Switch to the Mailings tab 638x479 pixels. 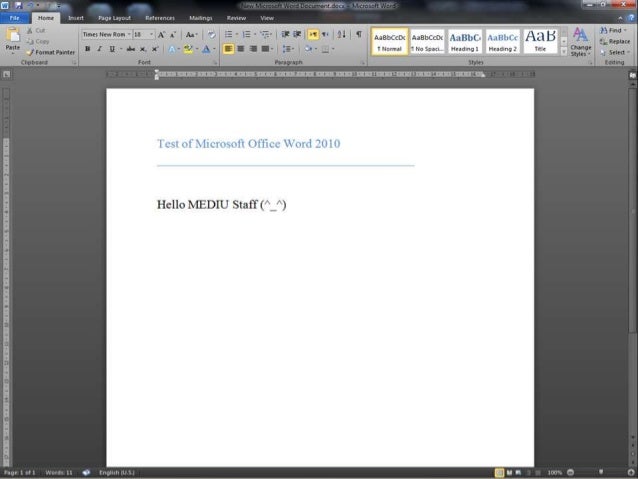[201, 18]
